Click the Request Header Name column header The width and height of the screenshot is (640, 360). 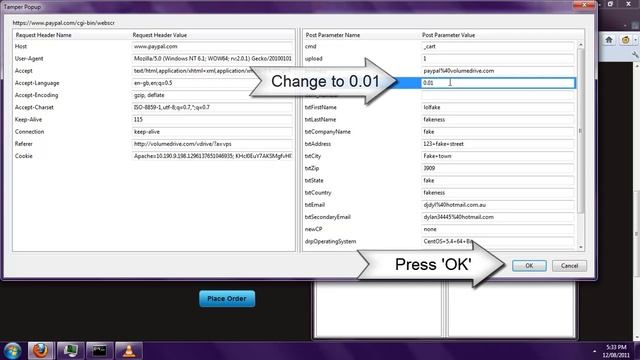[43, 35]
